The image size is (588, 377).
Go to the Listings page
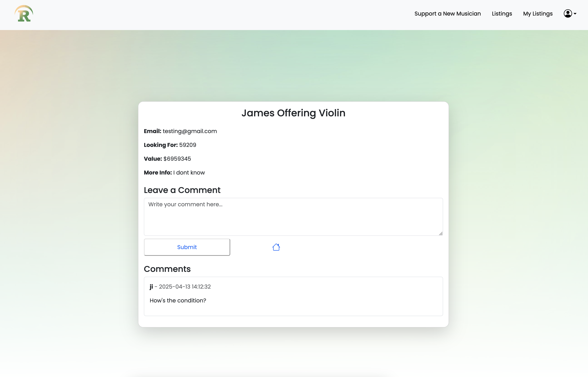coord(502,14)
